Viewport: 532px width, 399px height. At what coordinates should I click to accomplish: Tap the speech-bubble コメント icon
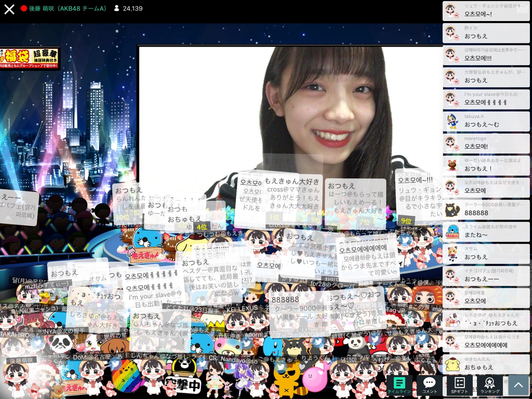[x=430, y=383]
